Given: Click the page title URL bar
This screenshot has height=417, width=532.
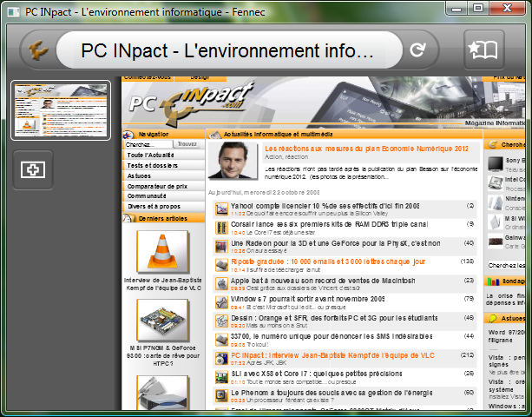Looking at the screenshot, I should coord(229,50).
